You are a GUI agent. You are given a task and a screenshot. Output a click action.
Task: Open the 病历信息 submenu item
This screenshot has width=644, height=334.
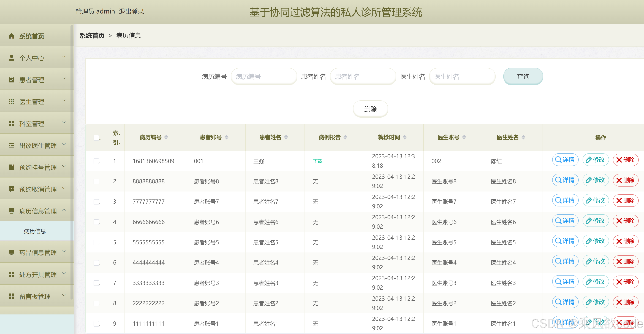tap(35, 231)
